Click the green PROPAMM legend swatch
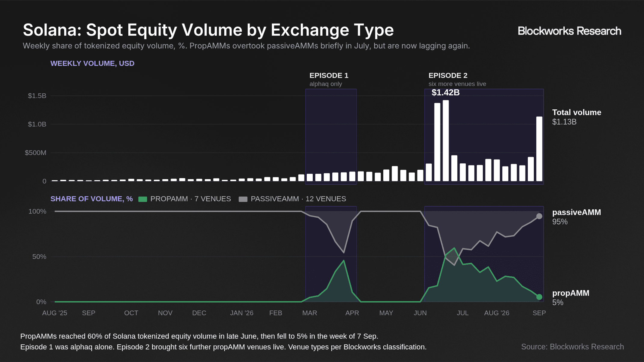 [x=143, y=199]
